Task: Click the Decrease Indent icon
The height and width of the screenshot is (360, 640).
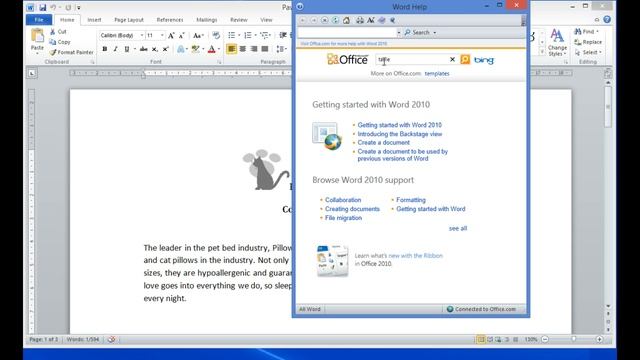Action: (x=282, y=36)
